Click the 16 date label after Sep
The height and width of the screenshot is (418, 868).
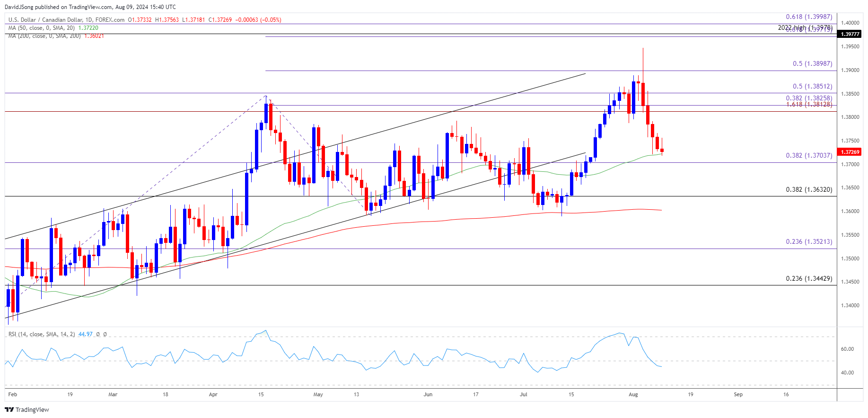[x=786, y=394]
